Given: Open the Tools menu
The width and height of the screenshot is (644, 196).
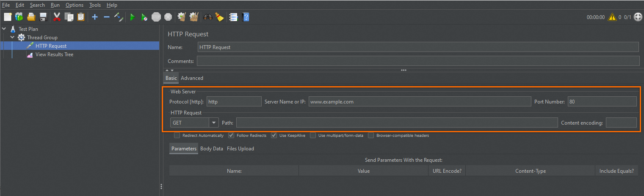Looking at the screenshot, I should (x=95, y=5).
